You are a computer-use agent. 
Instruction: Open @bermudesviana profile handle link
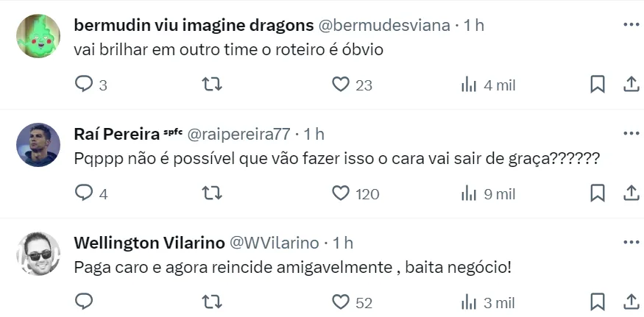[383, 25]
